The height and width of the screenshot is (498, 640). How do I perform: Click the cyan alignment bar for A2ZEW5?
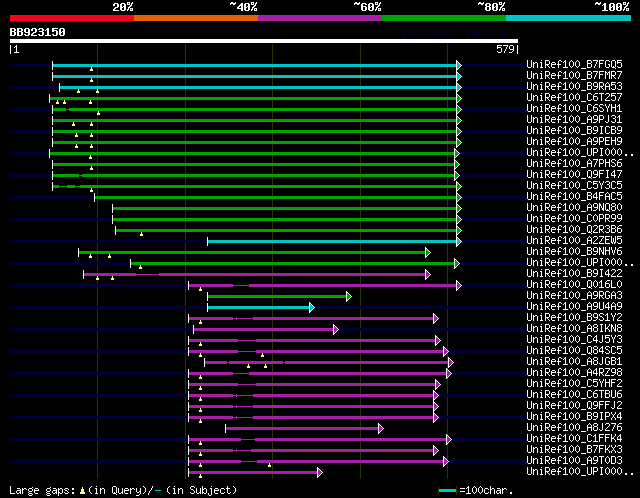pyautogui.click(x=332, y=242)
